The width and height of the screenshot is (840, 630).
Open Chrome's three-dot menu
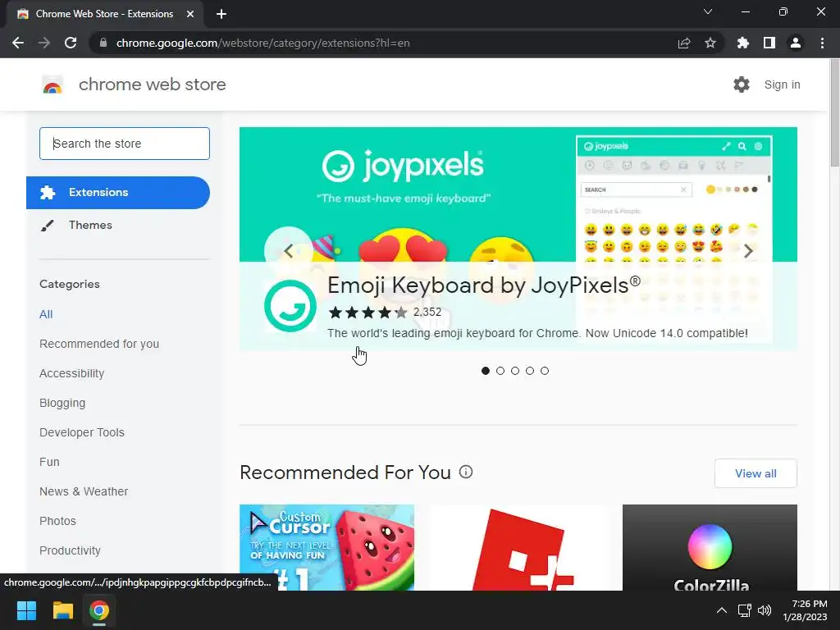(x=822, y=43)
